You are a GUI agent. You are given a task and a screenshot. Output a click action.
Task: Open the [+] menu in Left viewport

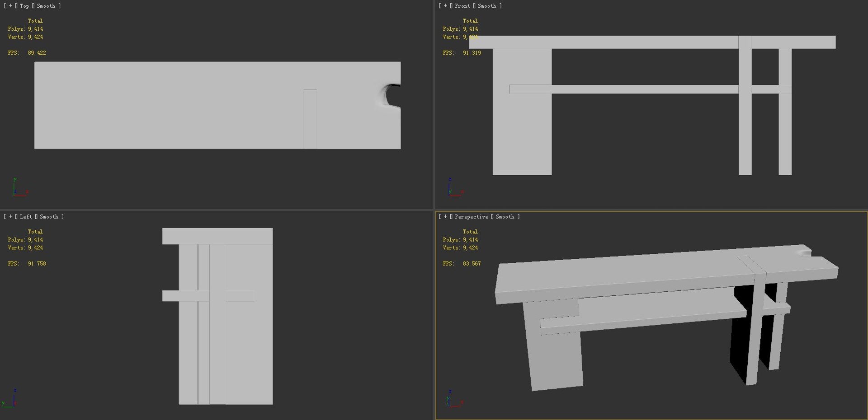10,217
